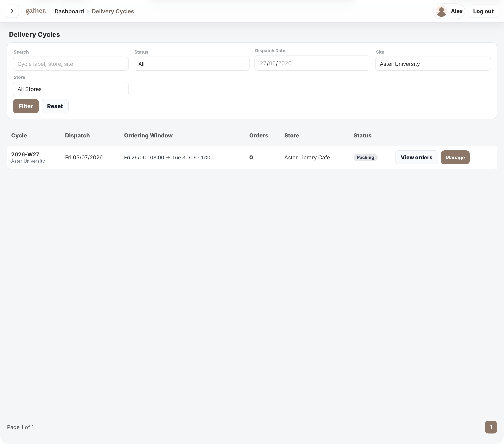This screenshot has width=504, height=444.
Task: Open the Store dropdown showing All Stores
Action: click(71, 89)
